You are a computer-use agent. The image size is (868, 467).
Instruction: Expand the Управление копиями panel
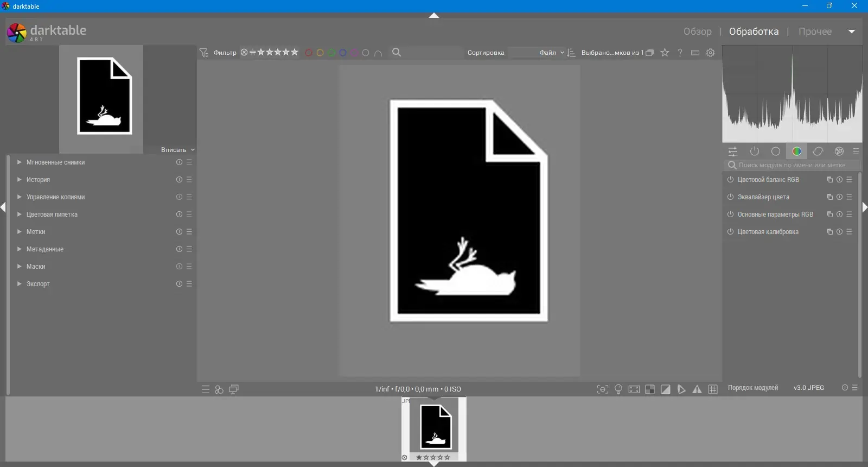pos(20,197)
